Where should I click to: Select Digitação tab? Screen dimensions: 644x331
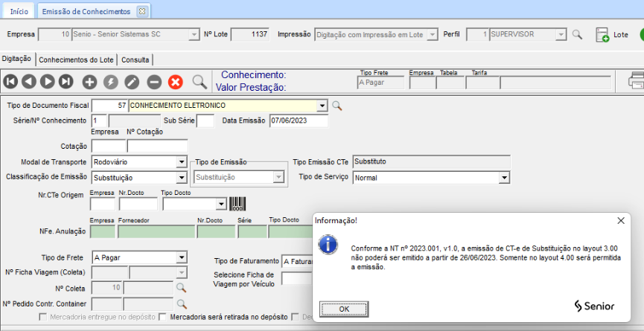click(16, 59)
